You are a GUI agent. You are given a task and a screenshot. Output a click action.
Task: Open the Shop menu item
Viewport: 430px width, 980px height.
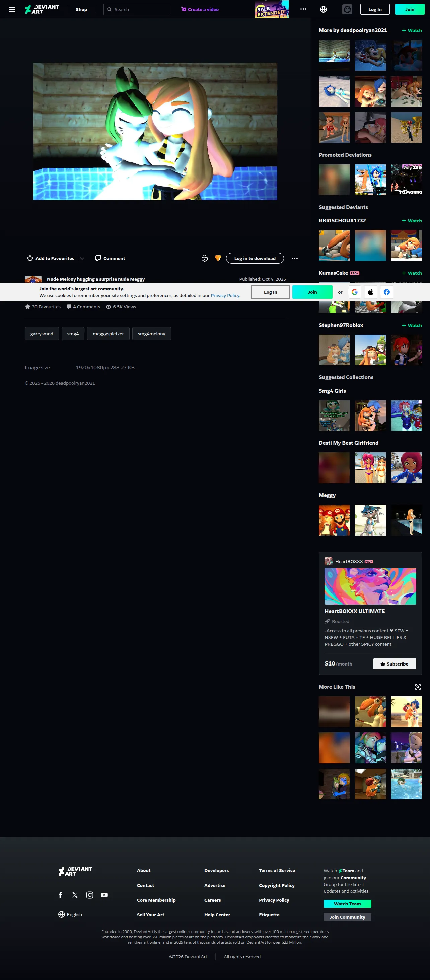coord(81,9)
